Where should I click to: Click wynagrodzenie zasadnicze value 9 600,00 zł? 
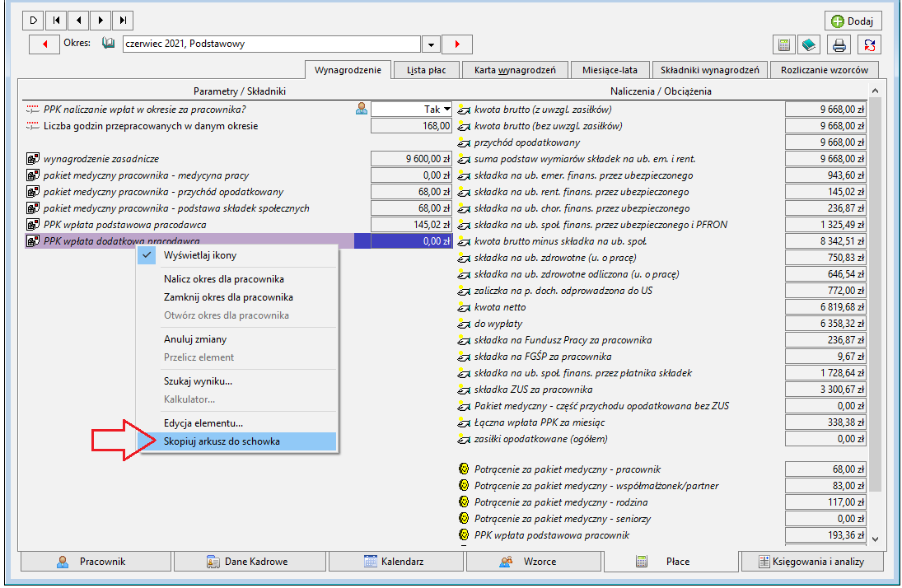412,159
